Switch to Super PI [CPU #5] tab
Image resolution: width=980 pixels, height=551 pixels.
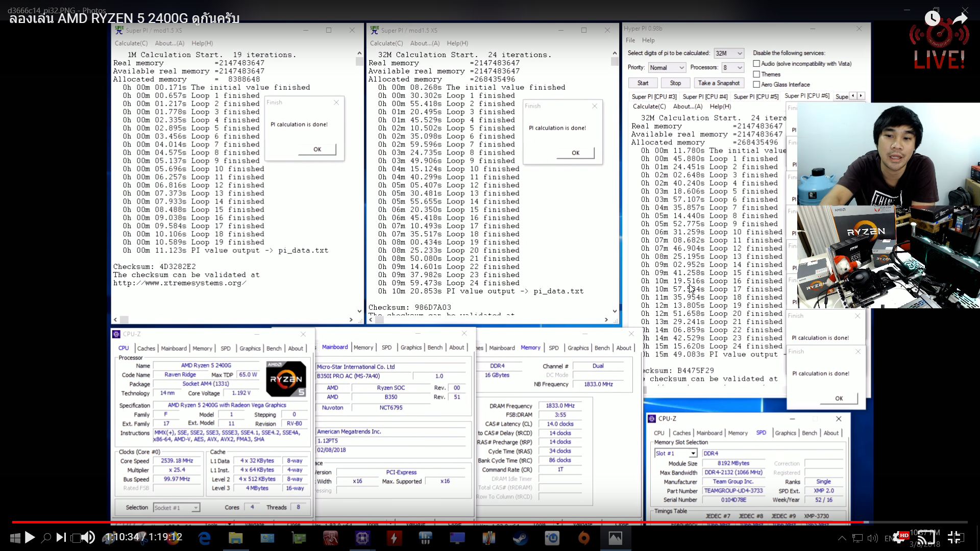click(756, 96)
